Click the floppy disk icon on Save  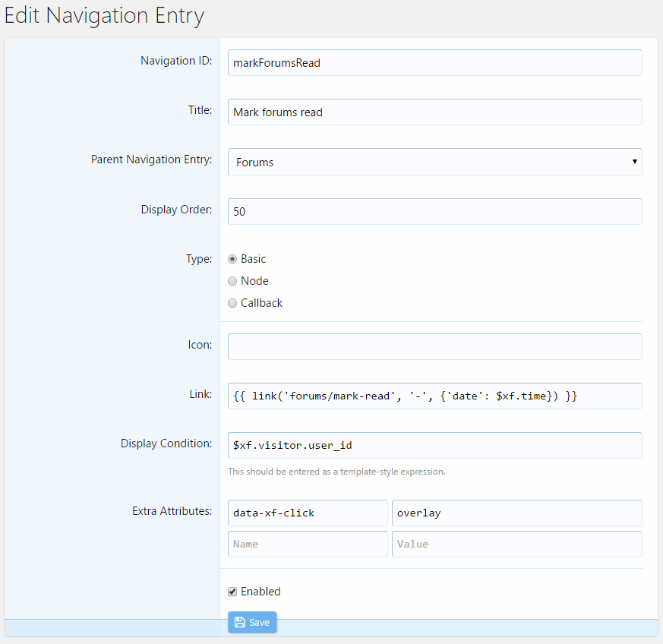[x=240, y=622]
